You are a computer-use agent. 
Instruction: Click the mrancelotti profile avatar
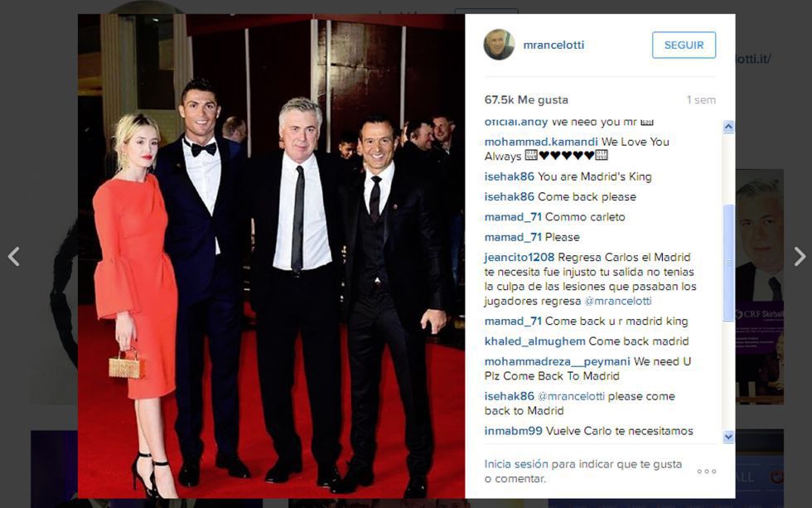(x=499, y=45)
